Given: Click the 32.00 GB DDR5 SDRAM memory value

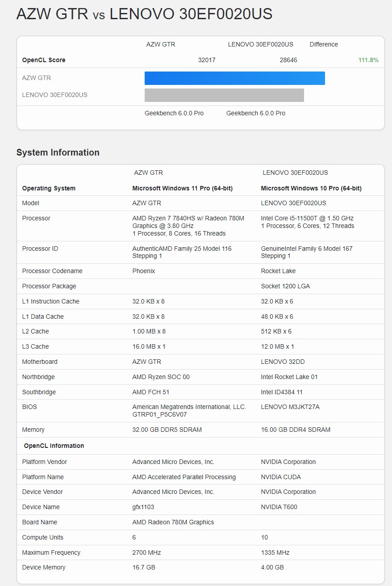Looking at the screenshot, I should pos(167,430).
